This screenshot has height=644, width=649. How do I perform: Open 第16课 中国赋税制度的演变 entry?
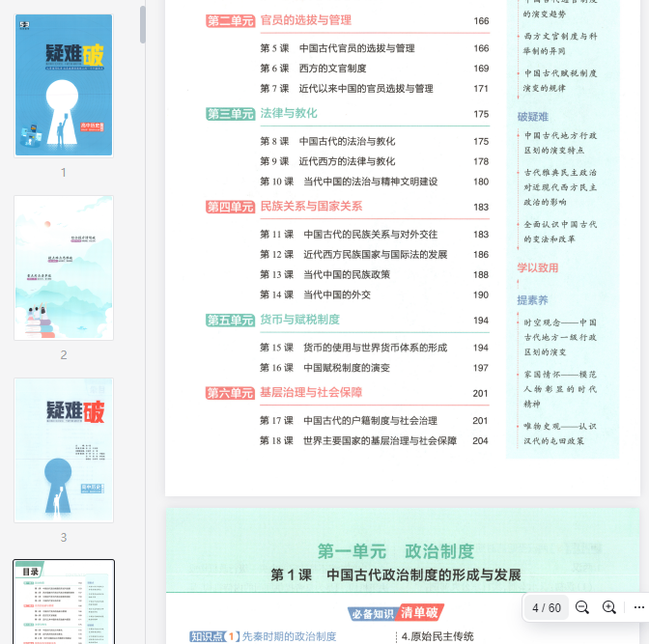point(333,368)
